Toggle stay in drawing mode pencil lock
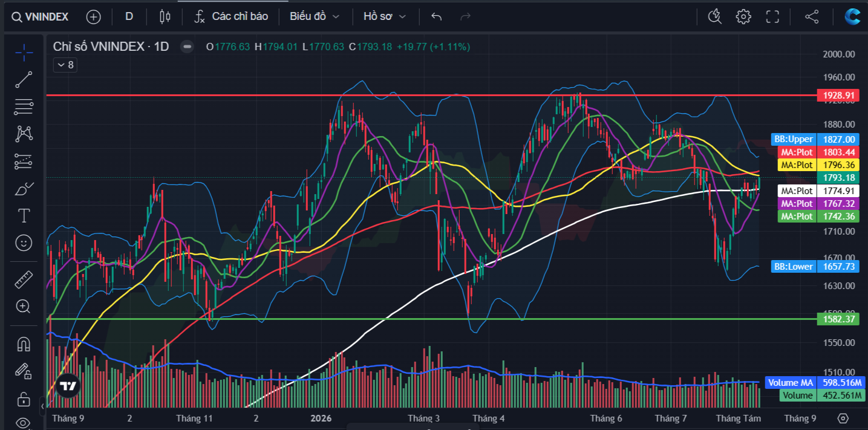868x430 pixels. click(24, 371)
